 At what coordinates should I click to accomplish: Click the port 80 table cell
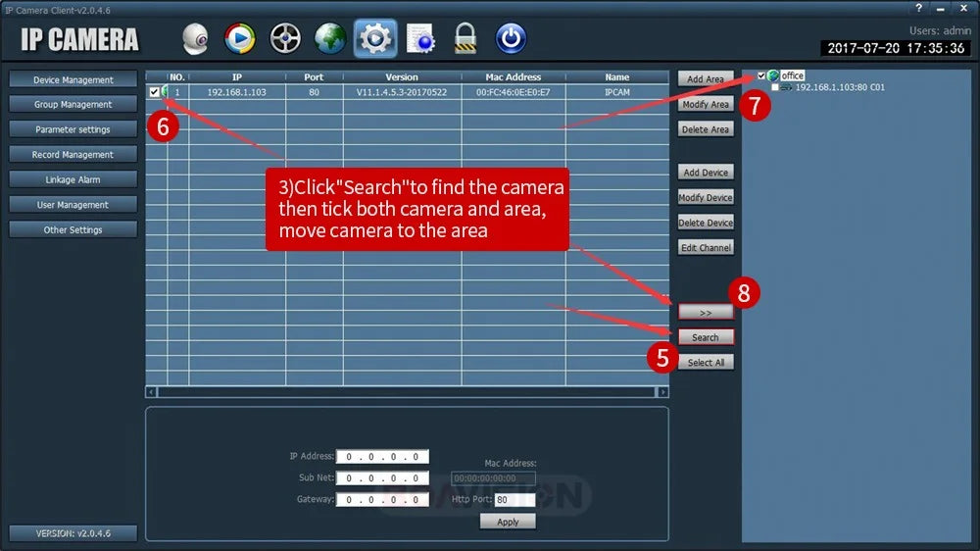tap(314, 92)
